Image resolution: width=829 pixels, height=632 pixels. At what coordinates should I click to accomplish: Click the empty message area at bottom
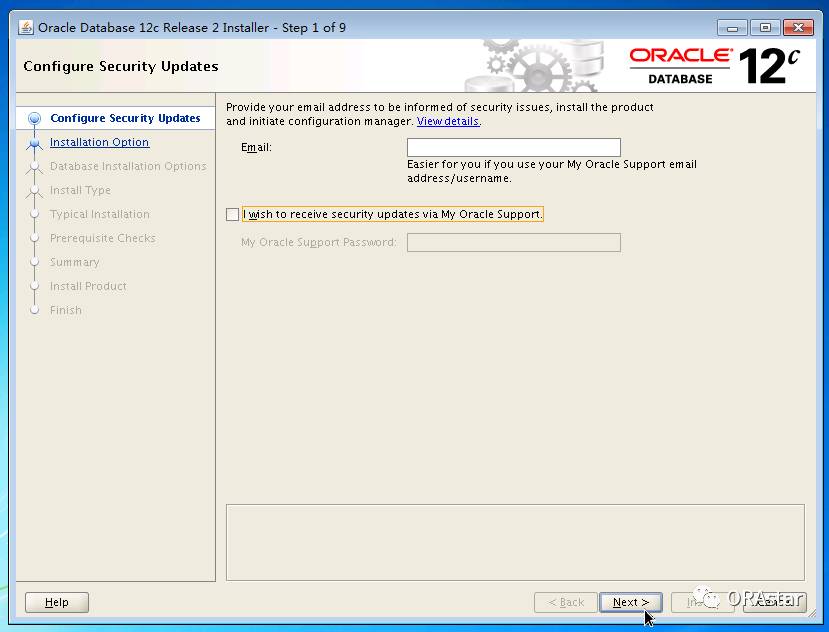[x=515, y=542]
